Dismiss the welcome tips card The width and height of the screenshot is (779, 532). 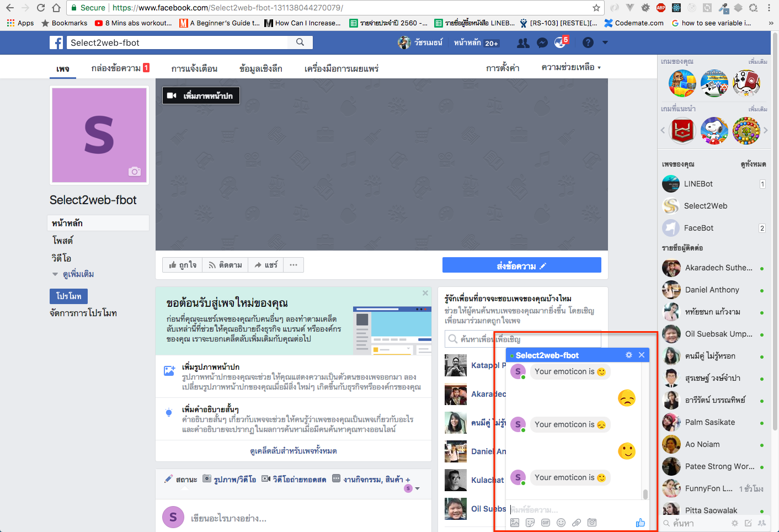tap(425, 293)
